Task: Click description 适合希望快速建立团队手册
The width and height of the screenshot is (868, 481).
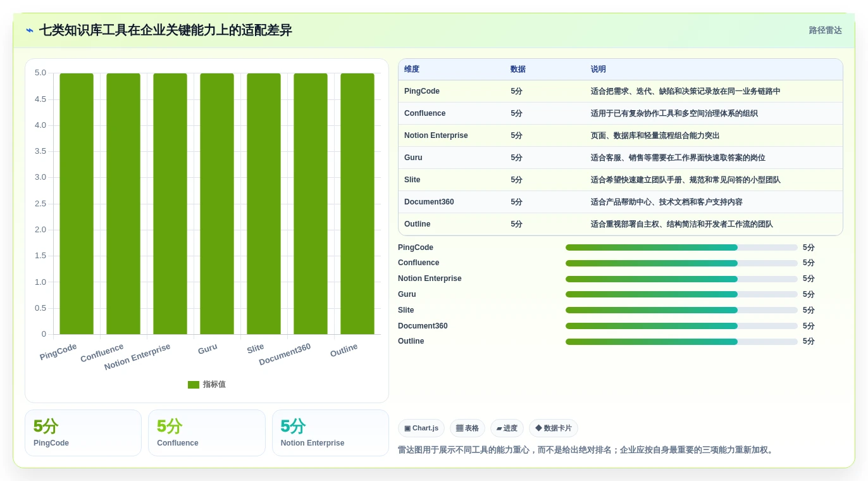Action: (686, 180)
